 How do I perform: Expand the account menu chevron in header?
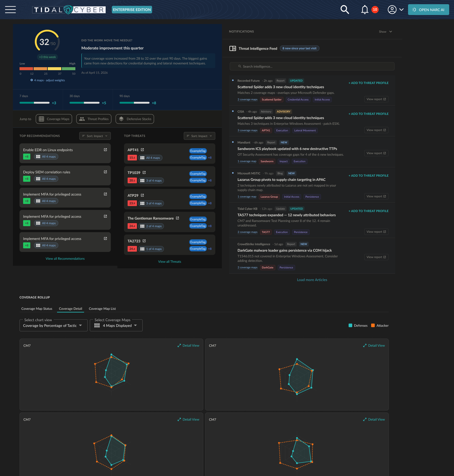(x=401, y=10)
